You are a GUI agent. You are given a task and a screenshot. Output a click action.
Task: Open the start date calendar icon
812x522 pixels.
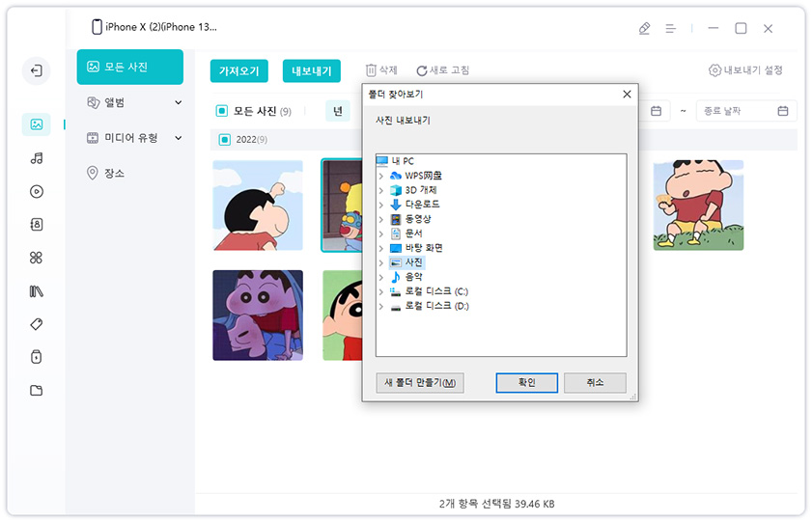(657, 111)
